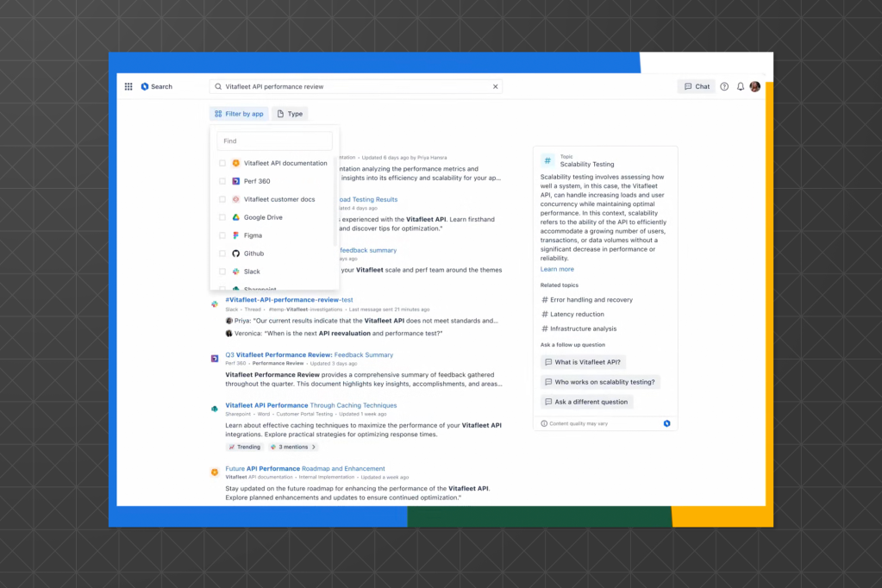Open the app switcher grid icon

pos(128,87)
